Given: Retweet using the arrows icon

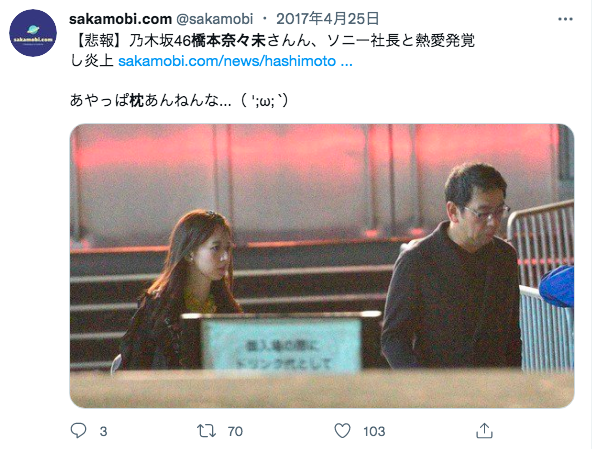Looking at the screenshot, I should click(x=206, y=431).
